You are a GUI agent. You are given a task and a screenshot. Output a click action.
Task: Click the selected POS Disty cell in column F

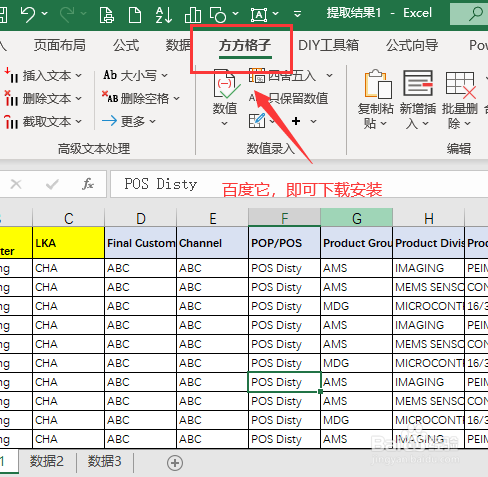pyautogui.click(x=284, y=382)
